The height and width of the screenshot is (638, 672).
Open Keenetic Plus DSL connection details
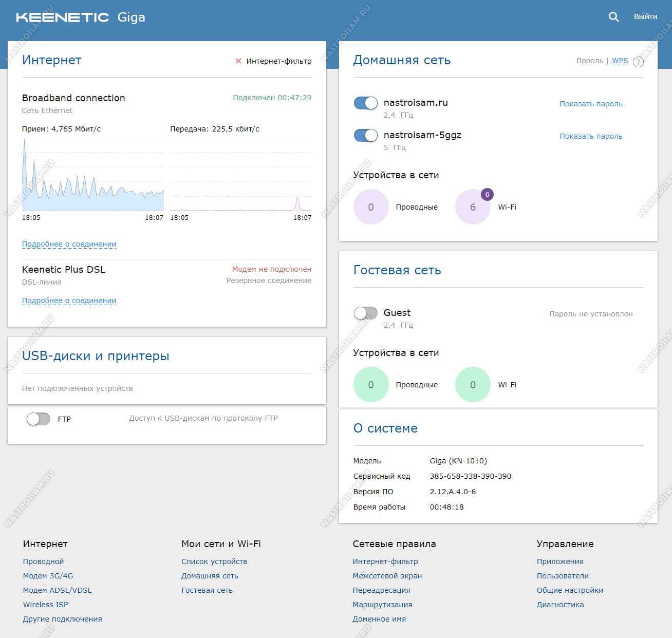coord(69,301)
